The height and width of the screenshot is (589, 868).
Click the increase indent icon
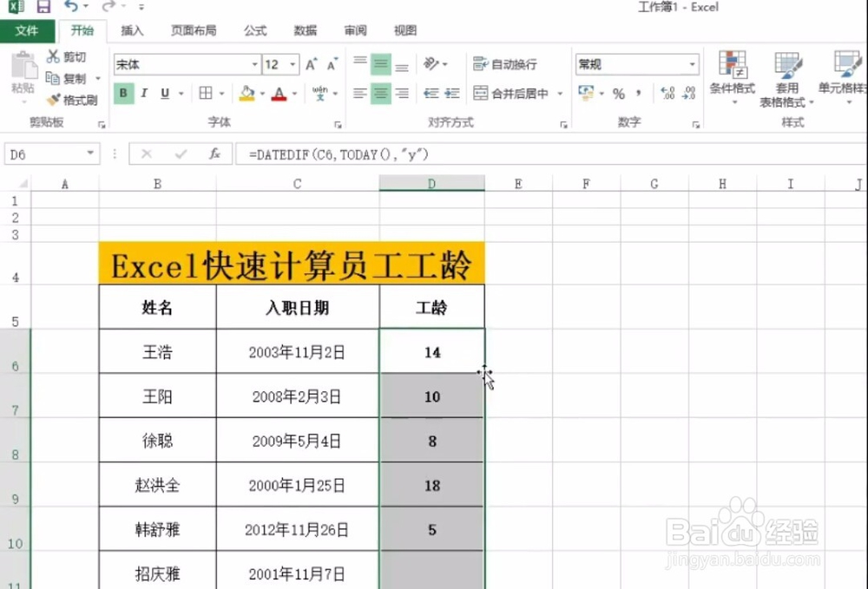(x=452, y=94)
